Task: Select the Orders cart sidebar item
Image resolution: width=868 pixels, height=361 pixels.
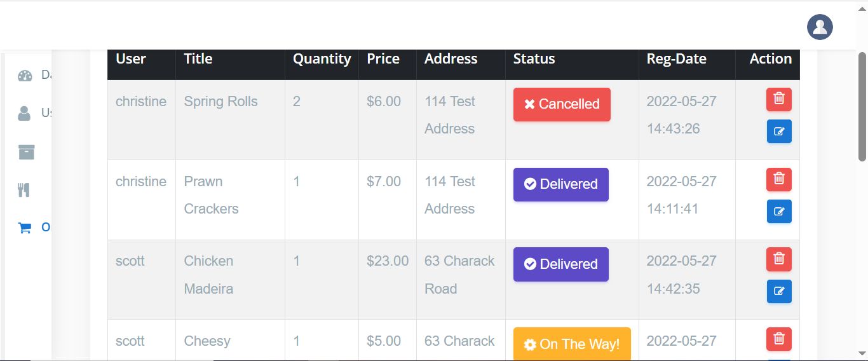Action: tap(25, 228)
